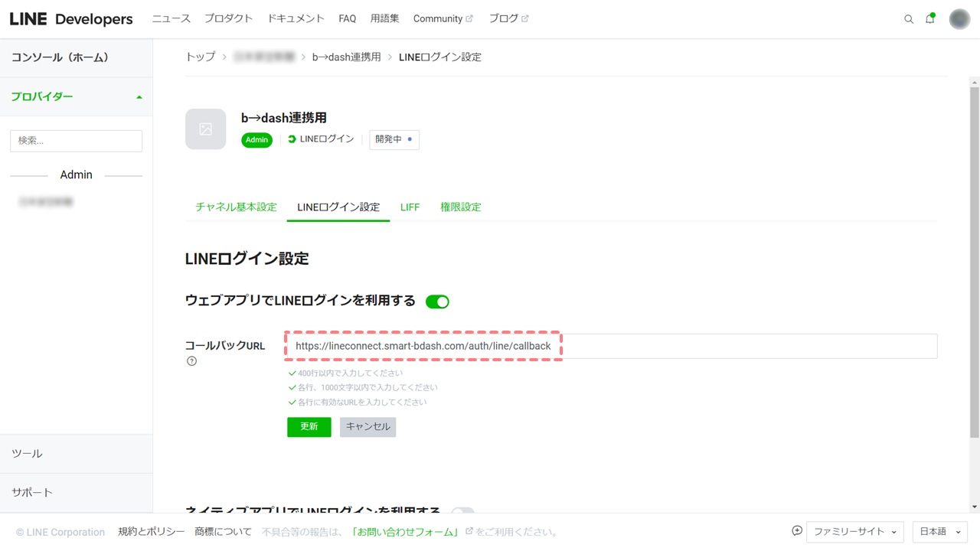Viewport: 980px width, 551px height.
Task: Switch to the LIFF tab
Action: point(410,207)
